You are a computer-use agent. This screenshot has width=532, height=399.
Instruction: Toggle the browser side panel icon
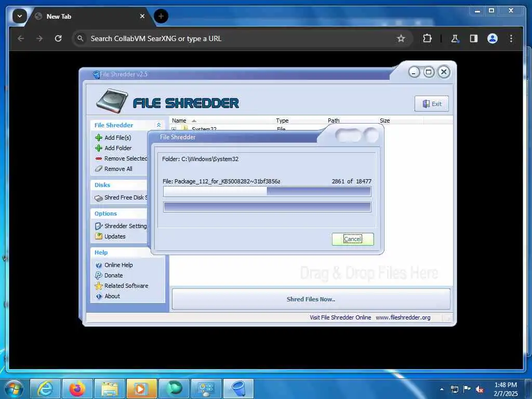coord(474,38)
